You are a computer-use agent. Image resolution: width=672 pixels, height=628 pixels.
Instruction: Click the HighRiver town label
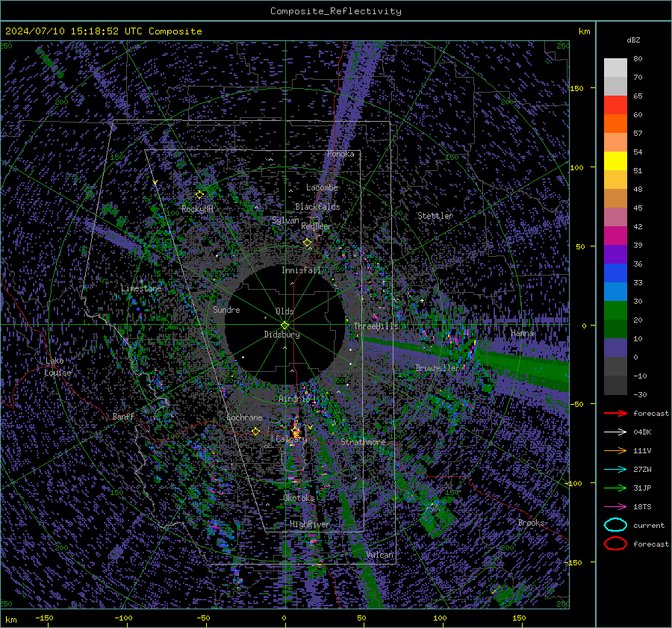pyautogui.click(x=309, y=524)
